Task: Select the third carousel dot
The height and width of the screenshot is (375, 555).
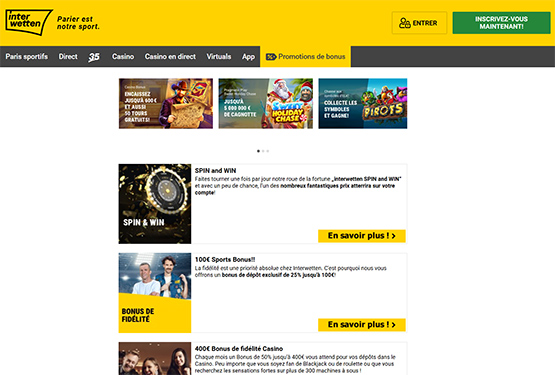Action: point(268,151)
